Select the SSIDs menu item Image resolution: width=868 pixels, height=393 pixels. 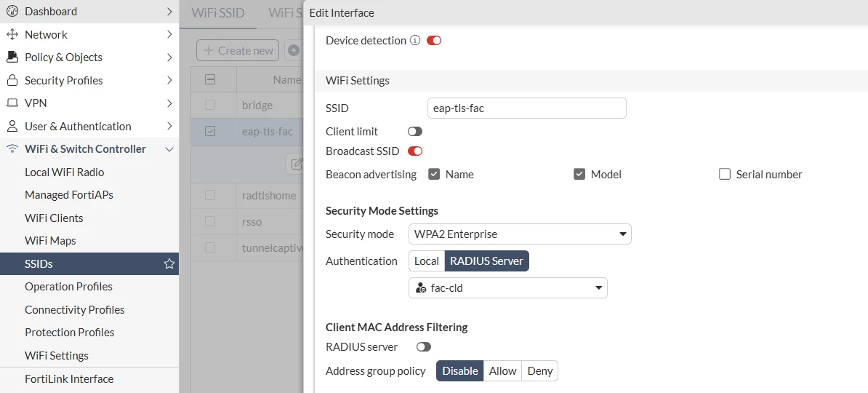89,264
